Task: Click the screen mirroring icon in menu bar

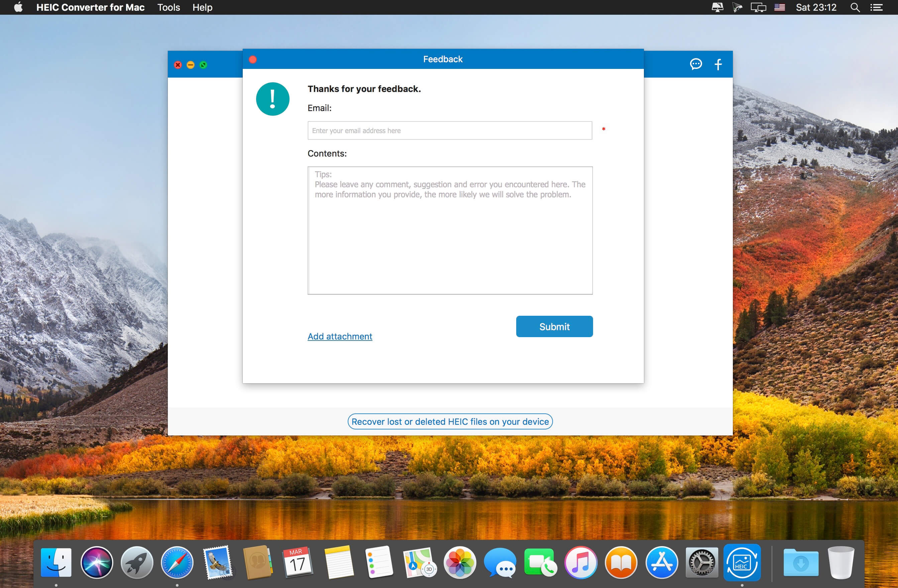Action: pyautogui.click(x=758, y=7)
